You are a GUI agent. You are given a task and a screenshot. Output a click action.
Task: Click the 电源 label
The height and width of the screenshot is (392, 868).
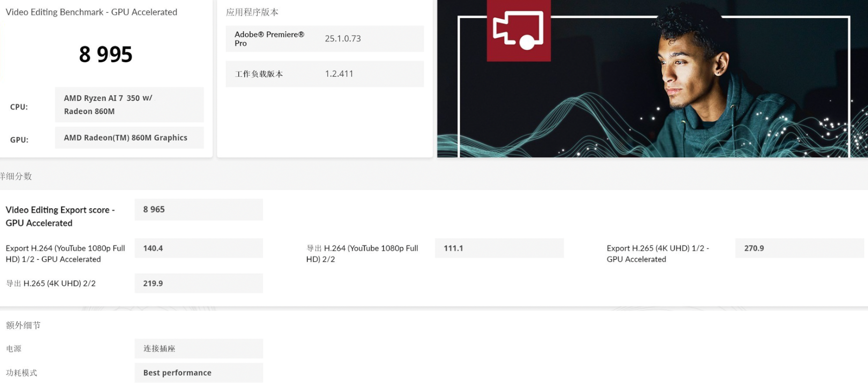point(14,348)
